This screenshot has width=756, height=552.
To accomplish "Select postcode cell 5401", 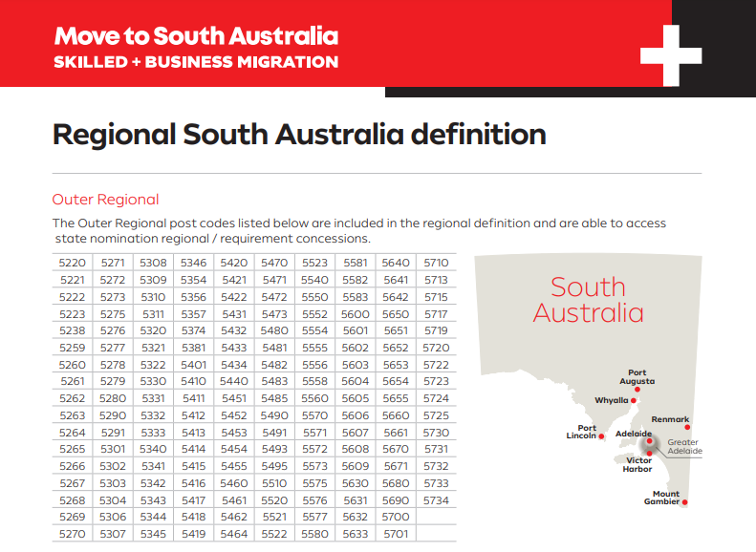I will coord(194,365).
